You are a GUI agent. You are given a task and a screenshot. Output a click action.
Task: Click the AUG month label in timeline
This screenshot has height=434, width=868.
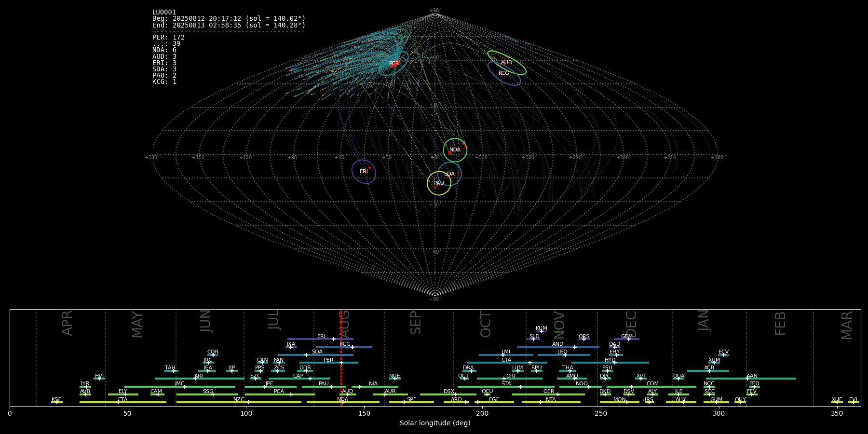point(345,324)
